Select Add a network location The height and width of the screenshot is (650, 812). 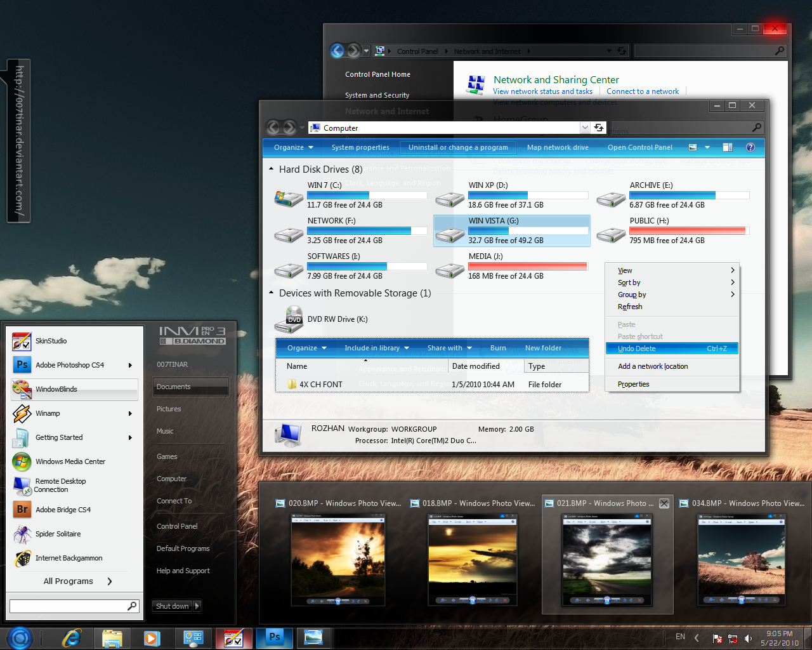pyautogui.click(x=673, y=366)
